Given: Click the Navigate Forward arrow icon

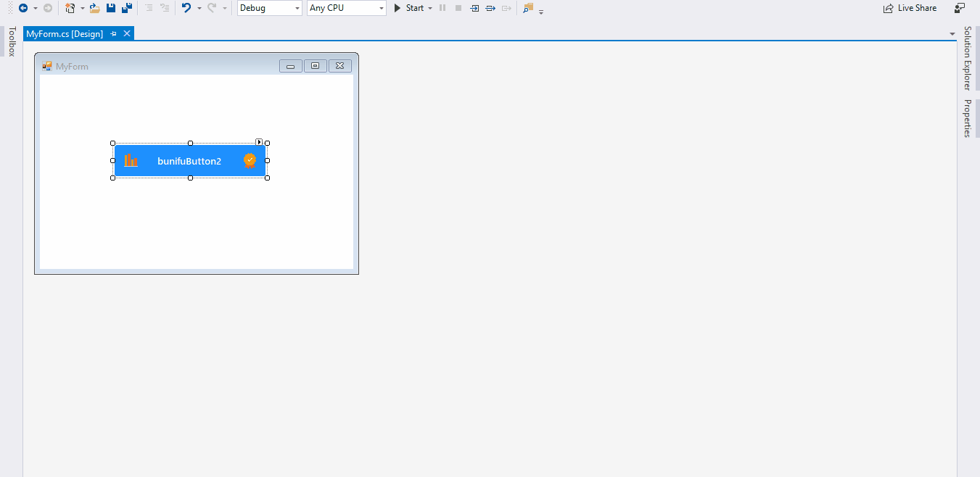Looking at the screenshot, I should pos(48,8).
